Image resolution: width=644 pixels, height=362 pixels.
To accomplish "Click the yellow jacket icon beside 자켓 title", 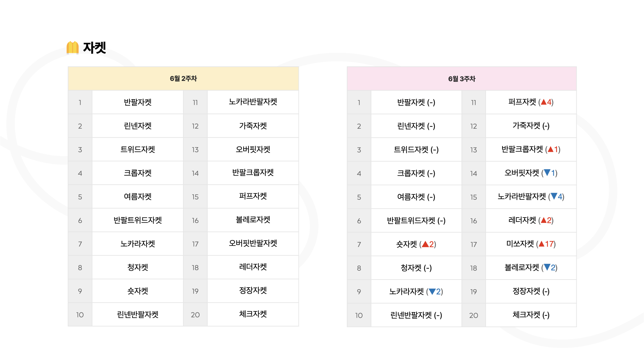I will [x=72, y=48].
